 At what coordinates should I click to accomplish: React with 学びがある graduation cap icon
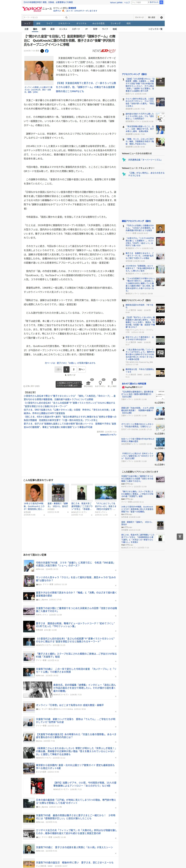pos(89,383)
